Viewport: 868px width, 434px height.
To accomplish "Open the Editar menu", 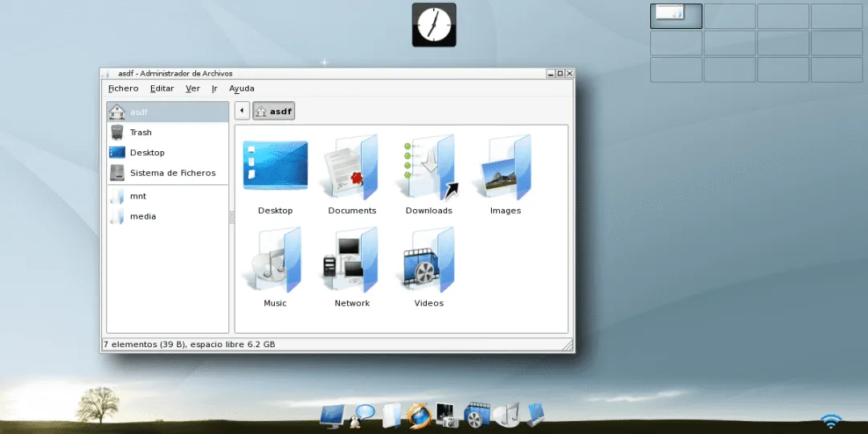I will [162, 88].
